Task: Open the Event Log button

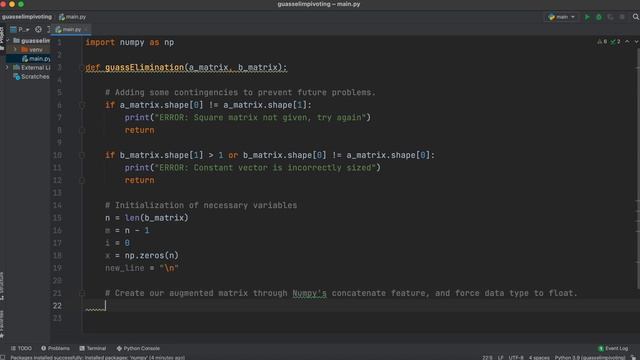Action: click(613, 348)
